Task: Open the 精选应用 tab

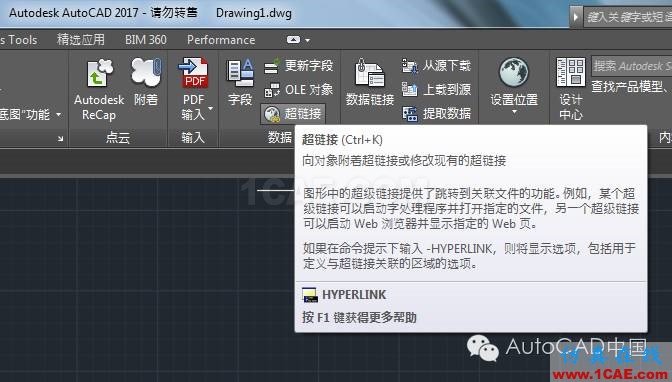Action: 81,40
